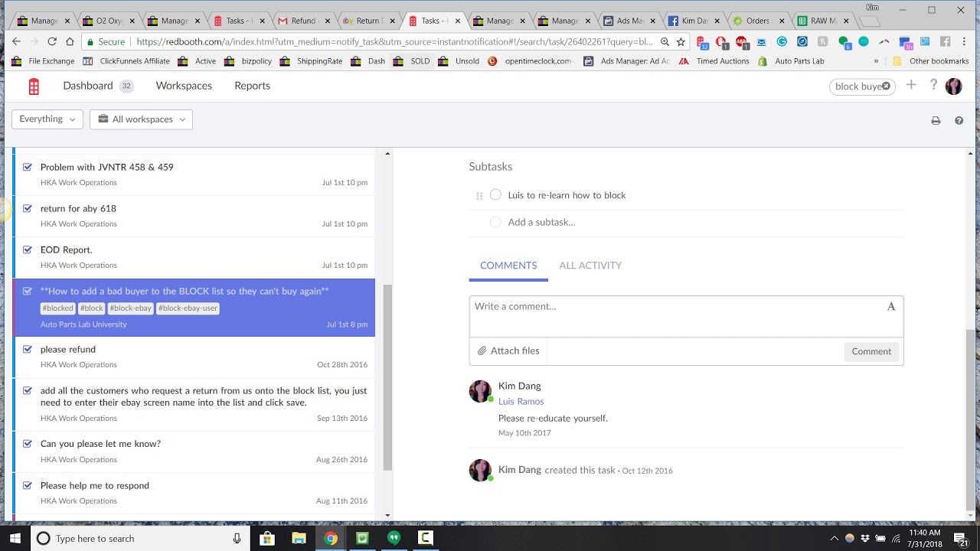Click the plus icon to create new
The image size is (980, 551).
pos(911,85)
